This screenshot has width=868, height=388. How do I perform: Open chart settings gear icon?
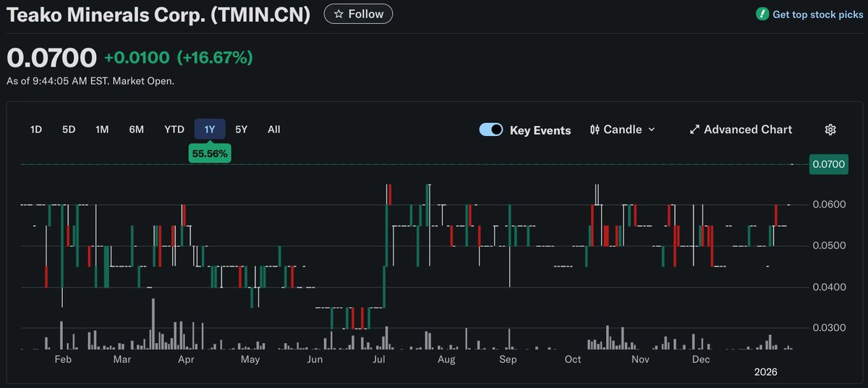click(830, 130)
